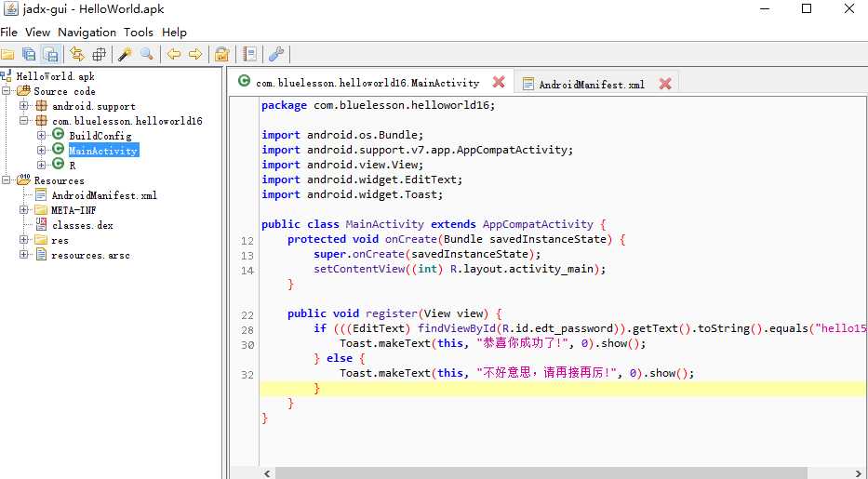The image size is (868, 479).
Task: Select the META-INF folder in tree
Action: click(x=73, y=210)
